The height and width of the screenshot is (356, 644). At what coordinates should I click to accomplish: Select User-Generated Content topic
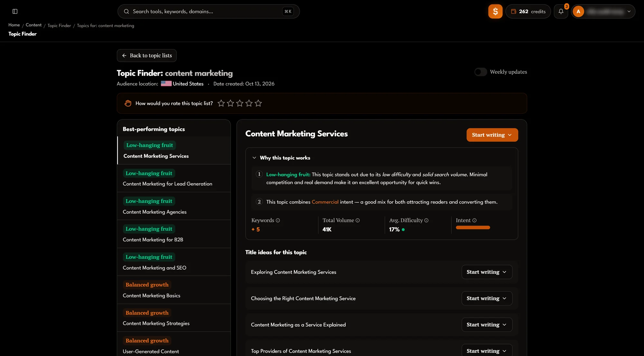[174, 344]
